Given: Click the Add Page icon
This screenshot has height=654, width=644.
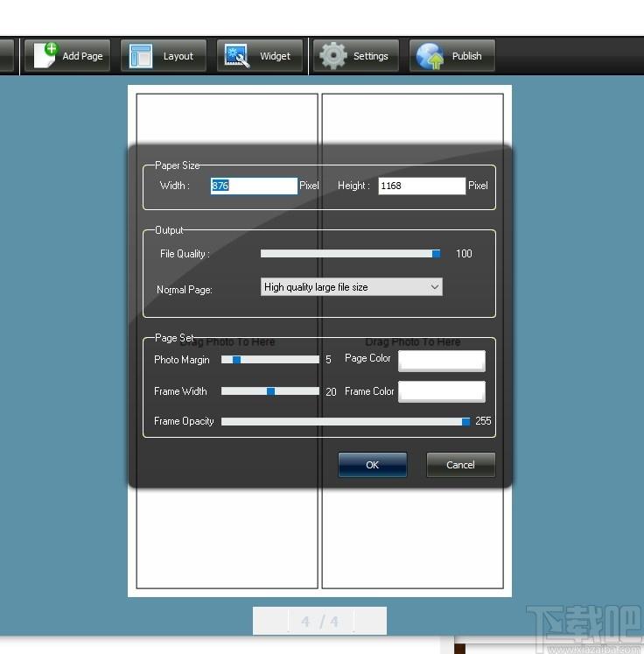Looking at the screenshot, I should [x=45, y=55].
